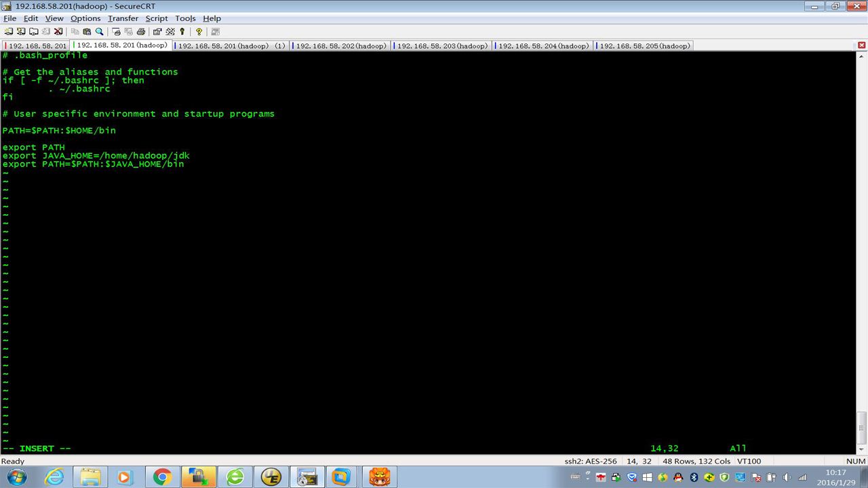The width and height of the screenshot is (868, 488).
Task: Click 'ssh2: AES-256' in status bar
Action: pos(591,462)
